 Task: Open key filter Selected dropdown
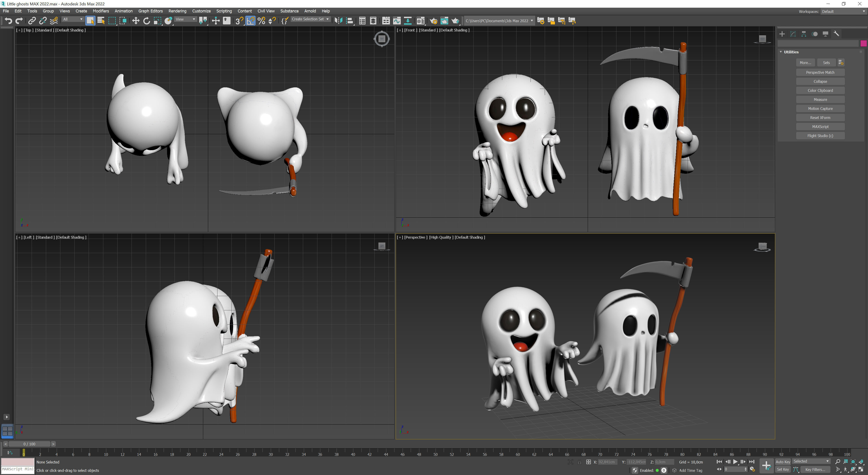(811, 461)
